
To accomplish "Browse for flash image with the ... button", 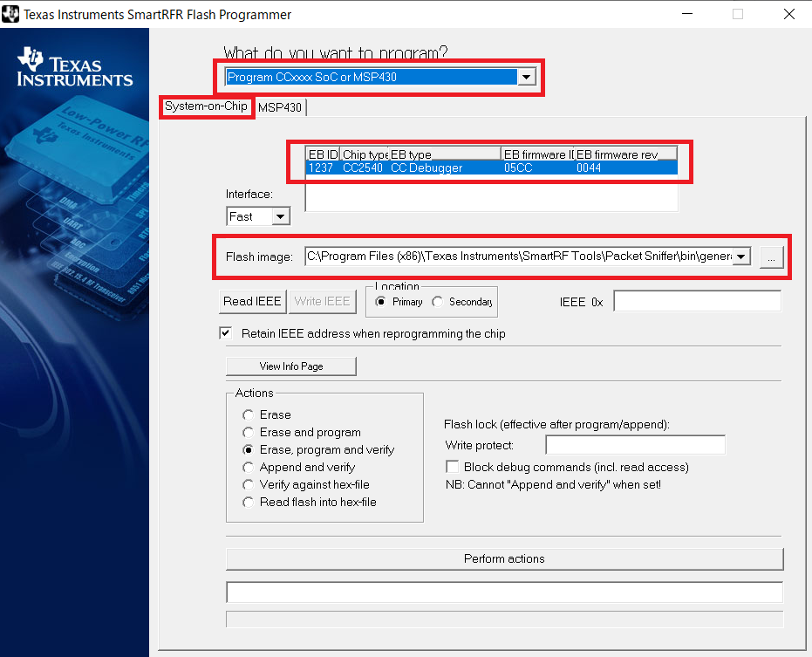I will [772, 257].
